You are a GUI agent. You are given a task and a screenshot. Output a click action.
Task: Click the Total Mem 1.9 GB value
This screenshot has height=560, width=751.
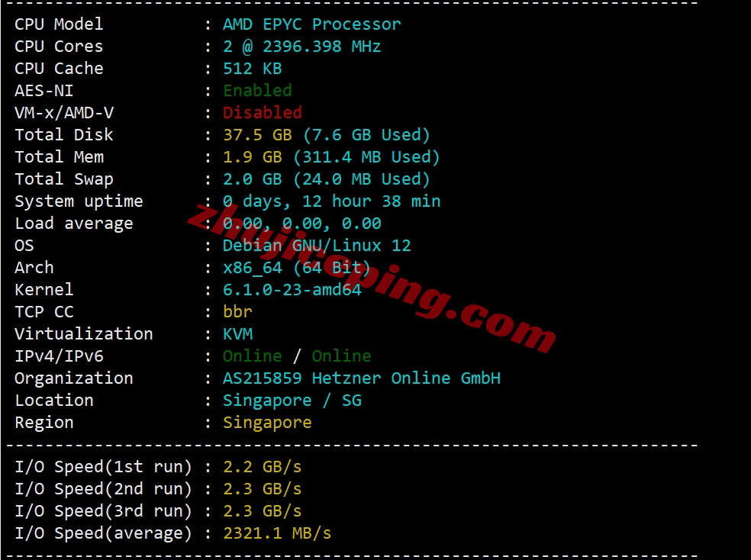253,157
